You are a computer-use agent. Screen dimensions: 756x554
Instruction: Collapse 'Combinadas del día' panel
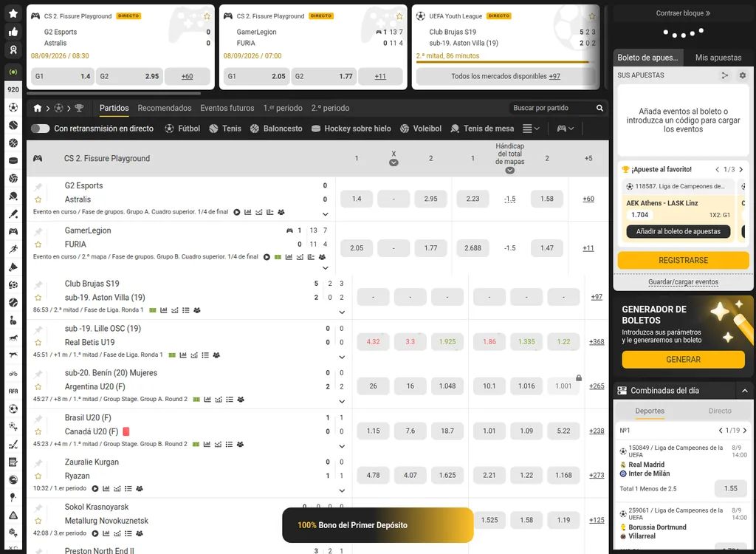[x=744, y=391]
